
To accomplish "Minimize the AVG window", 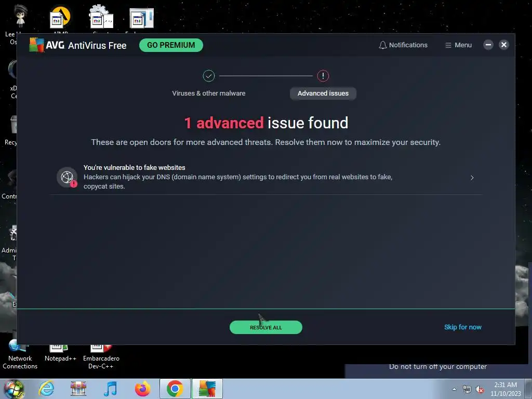I will pos(488,45).
